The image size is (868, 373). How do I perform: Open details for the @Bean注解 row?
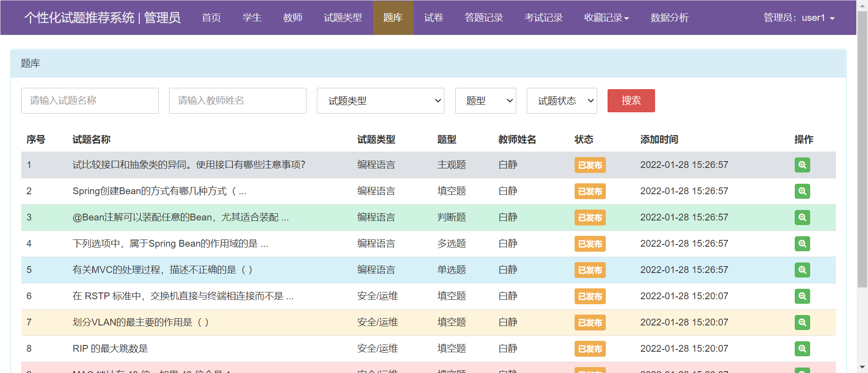(802, 217)
